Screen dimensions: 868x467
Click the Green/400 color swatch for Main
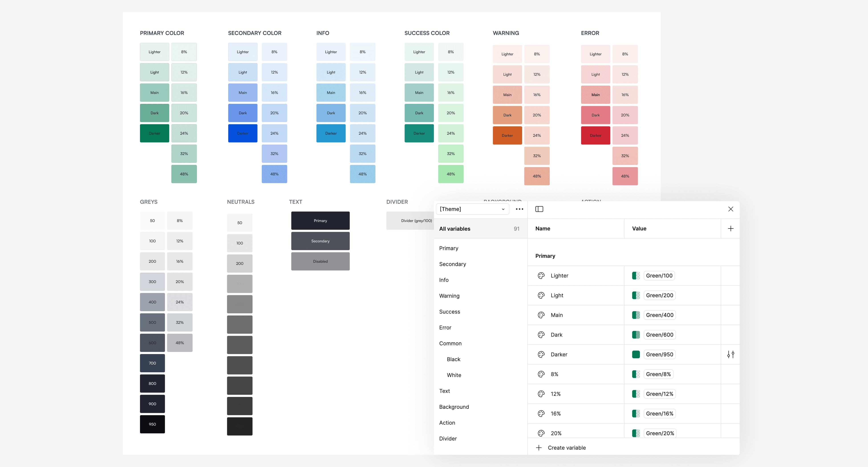pyautogui.click(x=636, y=315)
